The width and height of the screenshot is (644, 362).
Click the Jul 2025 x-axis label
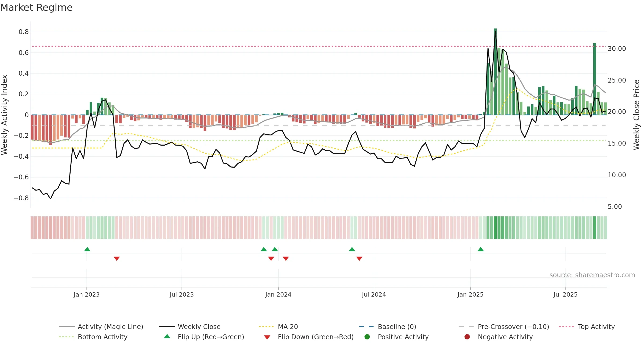tap(565, 294)
